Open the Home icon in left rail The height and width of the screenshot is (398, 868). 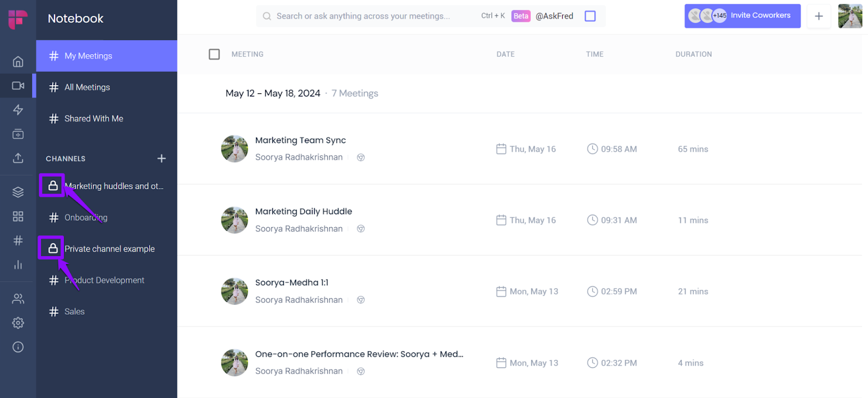[18, 62]
